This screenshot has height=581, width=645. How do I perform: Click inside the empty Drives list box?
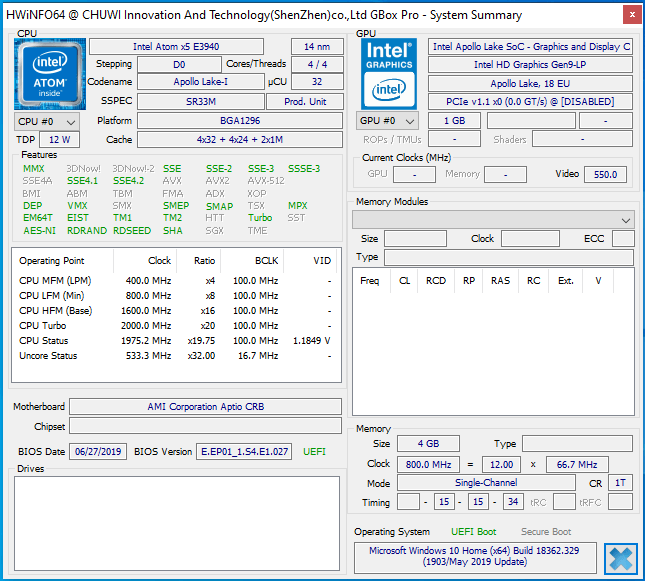point(177,523)
